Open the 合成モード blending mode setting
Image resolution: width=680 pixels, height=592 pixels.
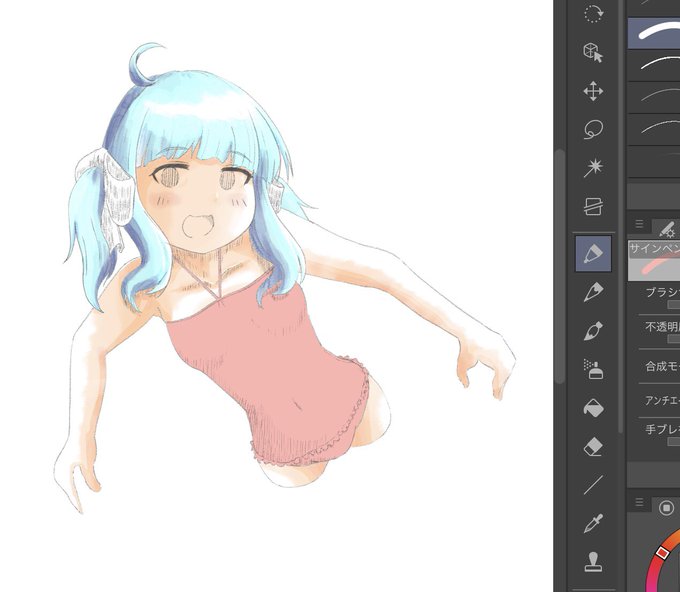click(662, 367)
